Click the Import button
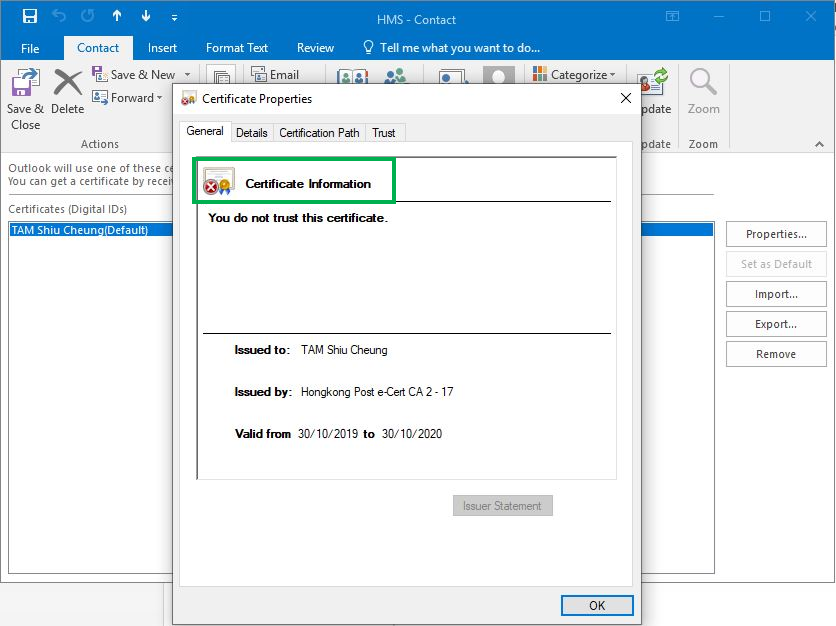836x626 pixels. (x=776, y=293)
